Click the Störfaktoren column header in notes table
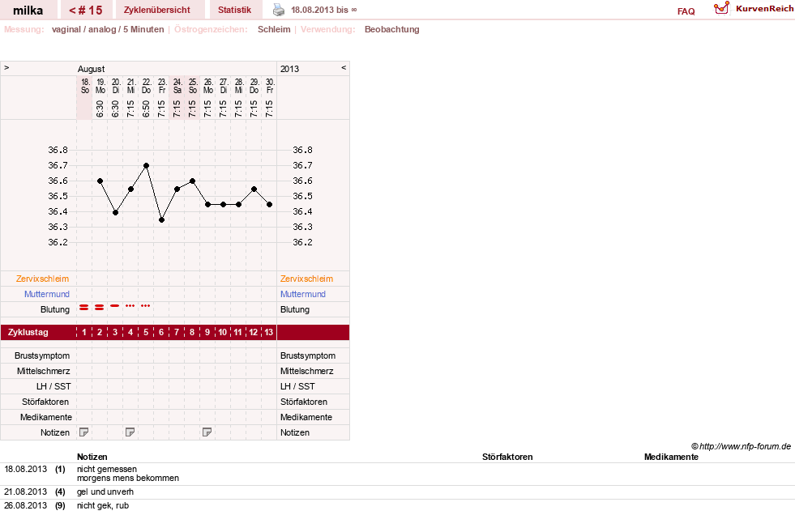This screenshot has height=532, width=795. (507, 457)
